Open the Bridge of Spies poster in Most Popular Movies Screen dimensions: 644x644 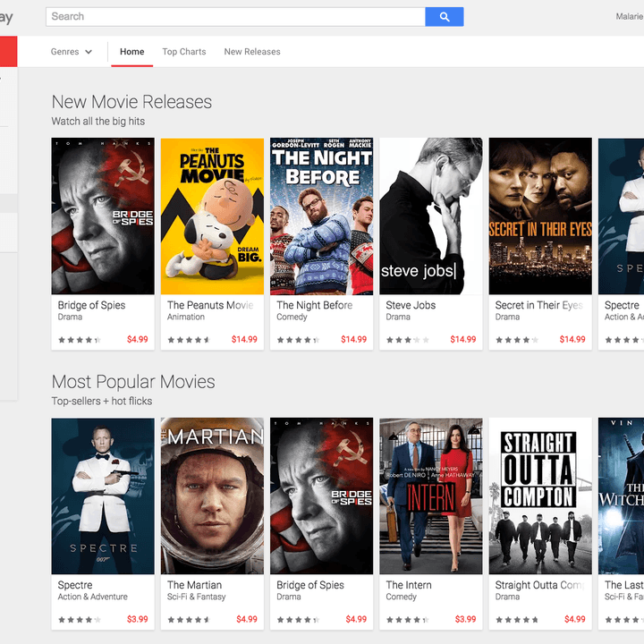322,496
